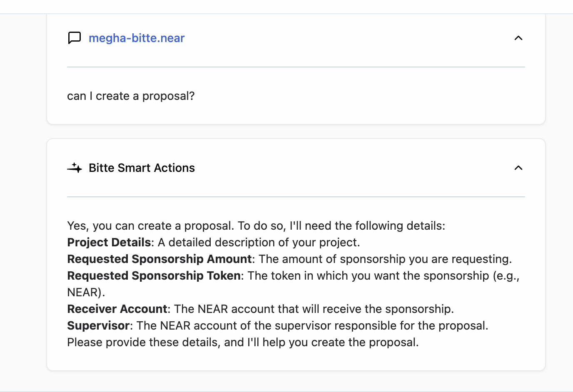Click the "Yes, you can create a proposal" sentence

(x=150, y=226)
